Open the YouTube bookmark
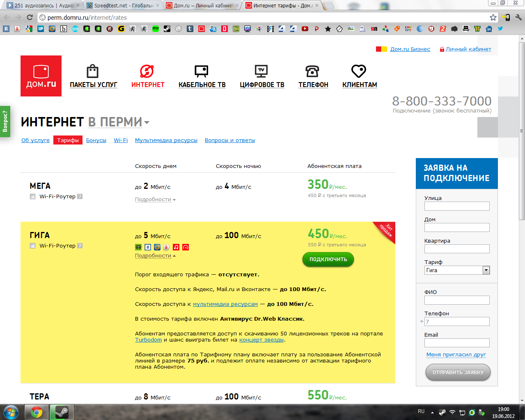This screenshot has width=525, height=420. click(305, 29)
